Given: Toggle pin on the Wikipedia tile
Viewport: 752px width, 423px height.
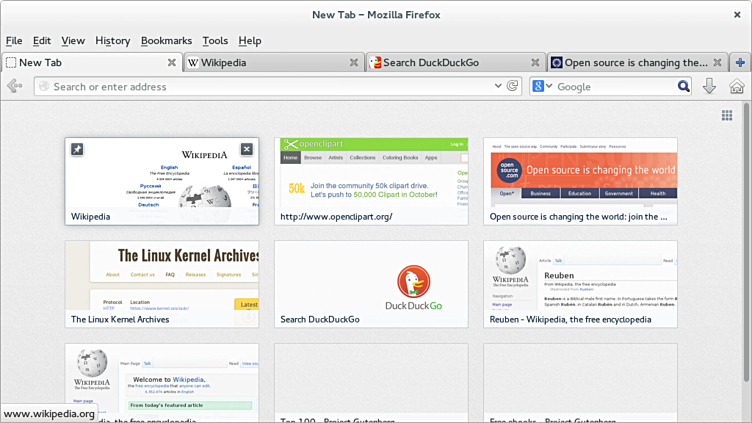Looking at the screenshot, I should [x=77, y=149].
